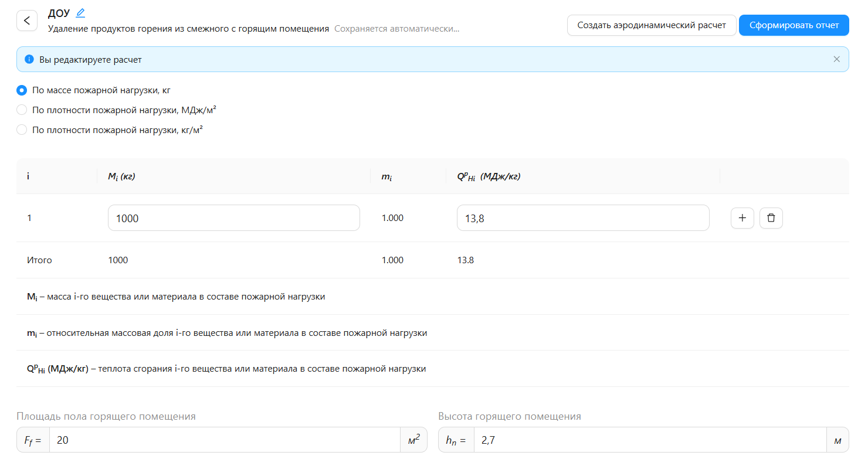Click the ДОУ calculation title
This screenshot has height=459, width=868.
(59, 13)
